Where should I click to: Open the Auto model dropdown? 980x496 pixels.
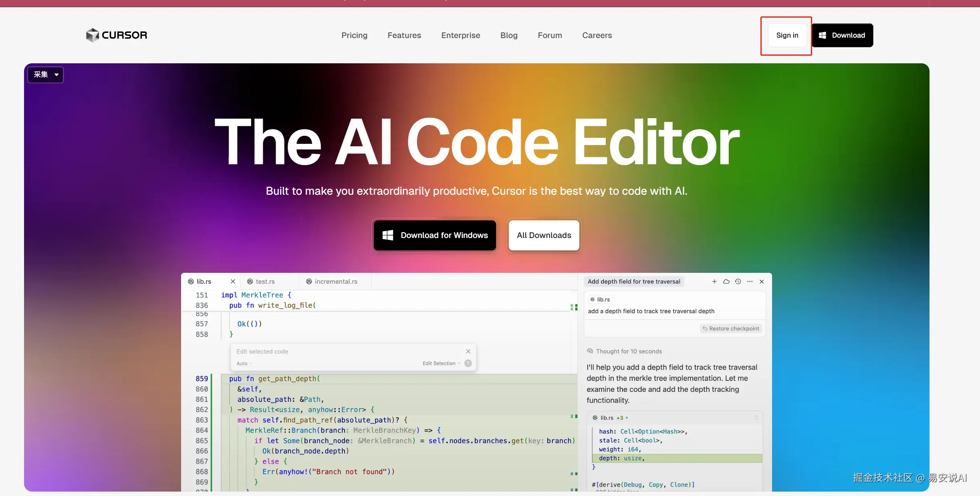tap(244, 363)
